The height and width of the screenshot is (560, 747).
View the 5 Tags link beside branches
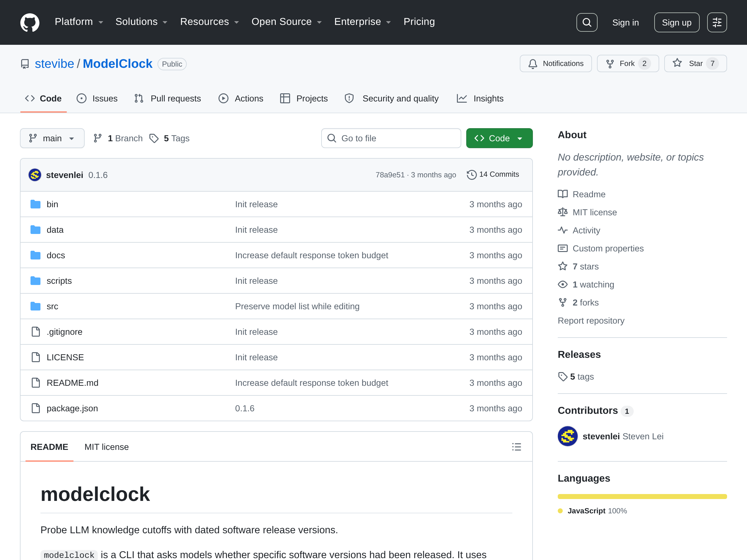tap(169, 138)
